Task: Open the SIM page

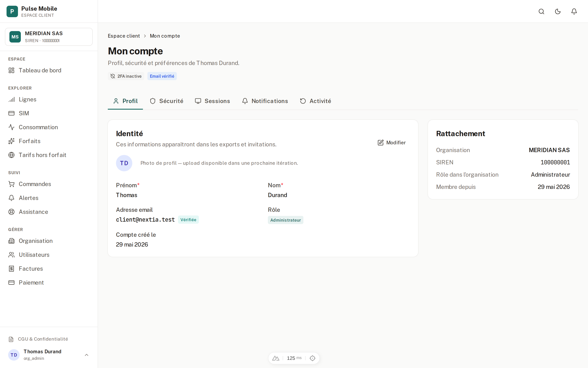Action: (x=49, y=113)
